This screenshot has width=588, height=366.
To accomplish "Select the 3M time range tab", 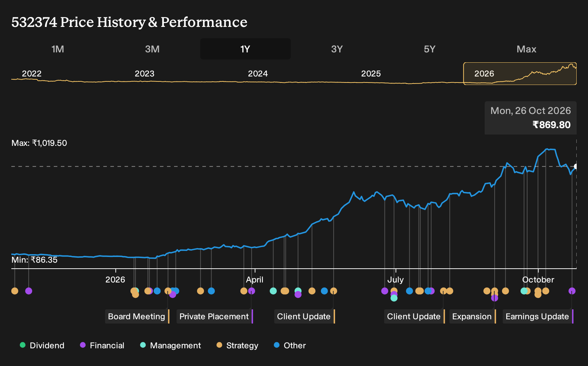I will tap(152, 49).
